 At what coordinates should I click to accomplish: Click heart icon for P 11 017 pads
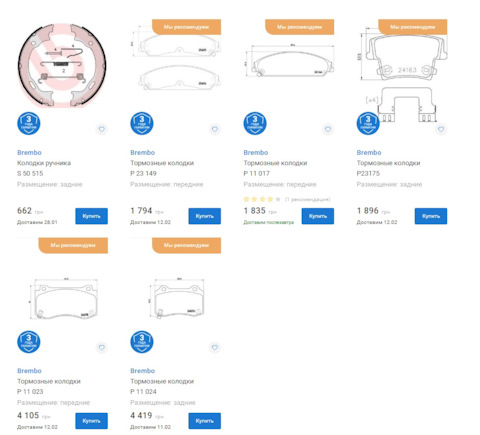point(328,129)
